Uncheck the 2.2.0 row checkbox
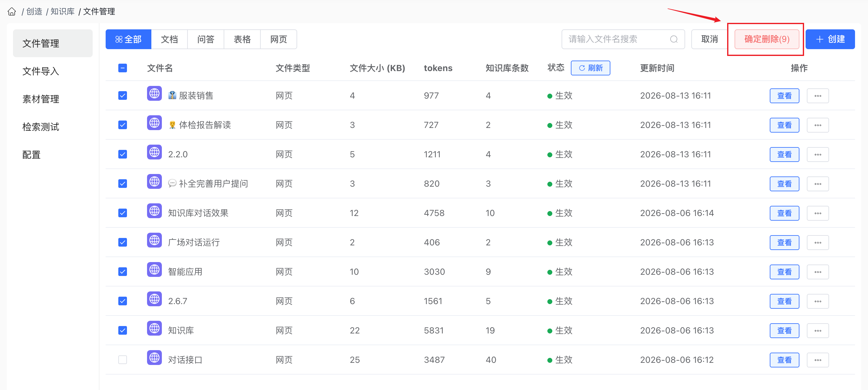 123,155
